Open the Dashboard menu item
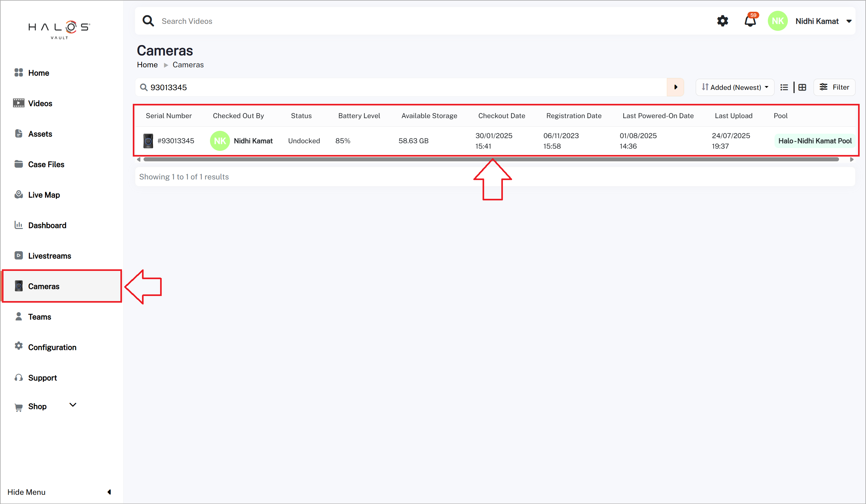This screenshot has width=866, height=504. 47,225
